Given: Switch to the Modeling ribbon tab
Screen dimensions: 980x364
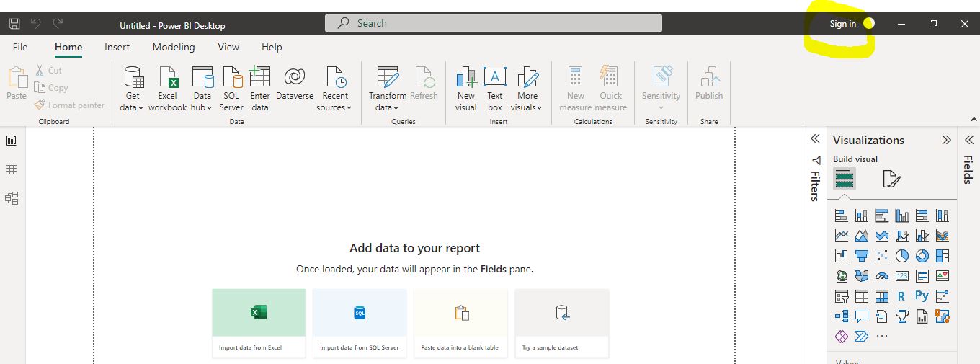Looking at the screenshot, I should coord(174,47).
